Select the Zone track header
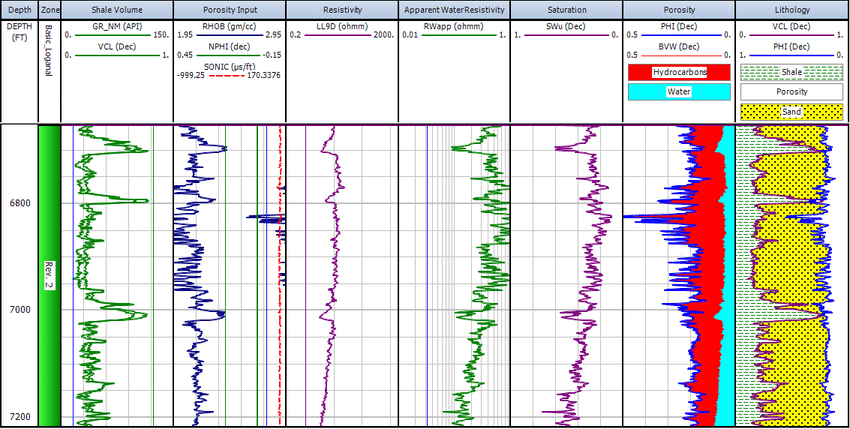Viewport: 850px width, 429px height. (x=49, y=10)
